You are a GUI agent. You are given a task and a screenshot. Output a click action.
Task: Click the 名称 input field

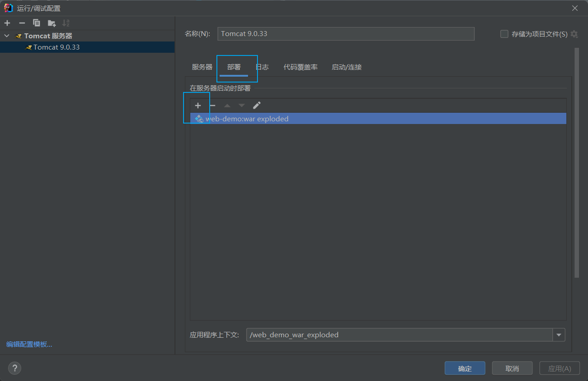point(346,34)
